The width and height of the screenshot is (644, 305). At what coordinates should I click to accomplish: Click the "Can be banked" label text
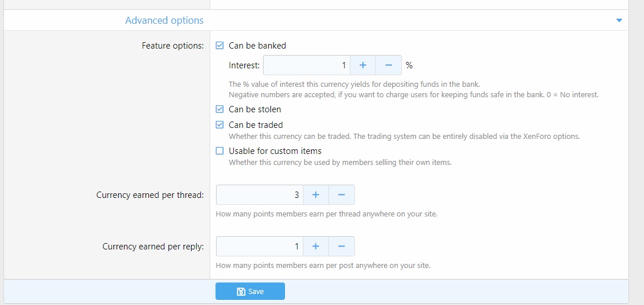tap(257, 46)
